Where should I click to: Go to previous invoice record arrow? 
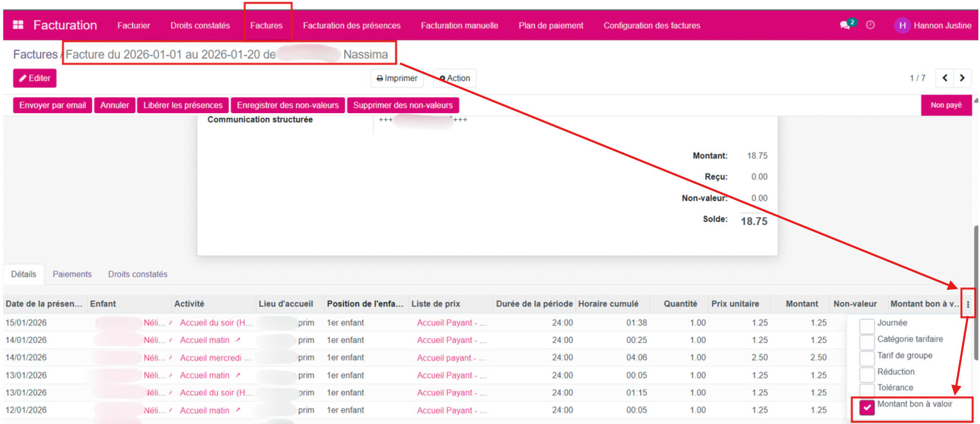point(945,78)
